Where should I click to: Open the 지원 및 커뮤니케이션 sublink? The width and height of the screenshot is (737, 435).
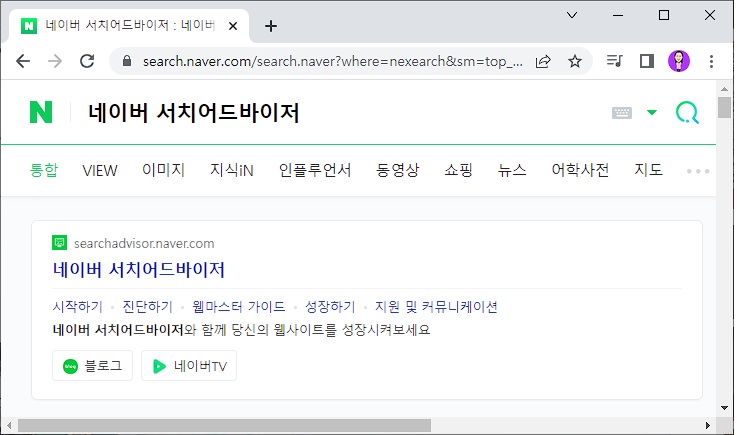436,307
